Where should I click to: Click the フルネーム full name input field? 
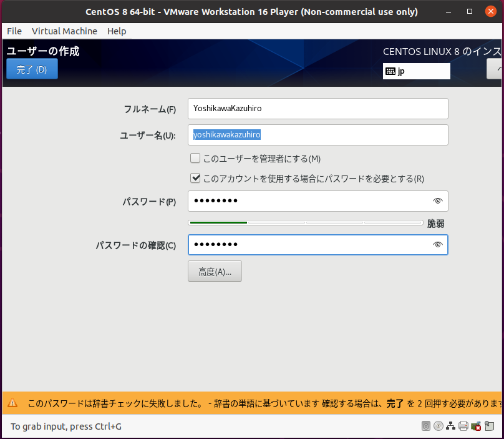[x=317, y=109]
